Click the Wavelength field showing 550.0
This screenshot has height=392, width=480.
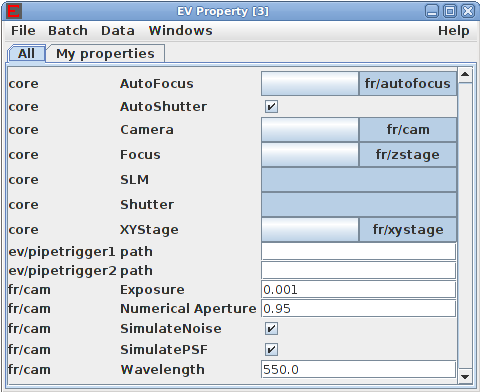point(359,370)
